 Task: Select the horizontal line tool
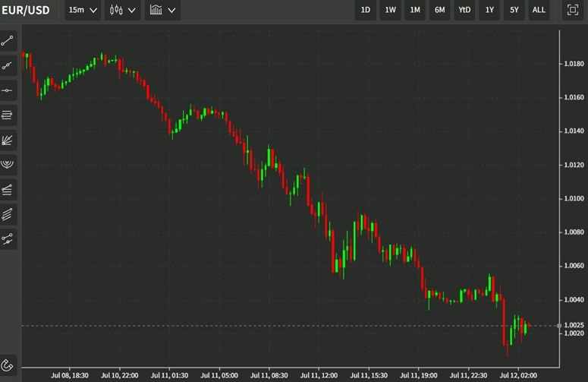click(x=8, y=90)
